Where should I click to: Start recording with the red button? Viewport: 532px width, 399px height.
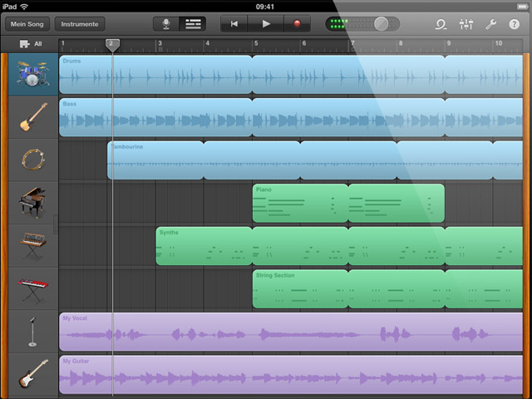click(x=297, y=24)
